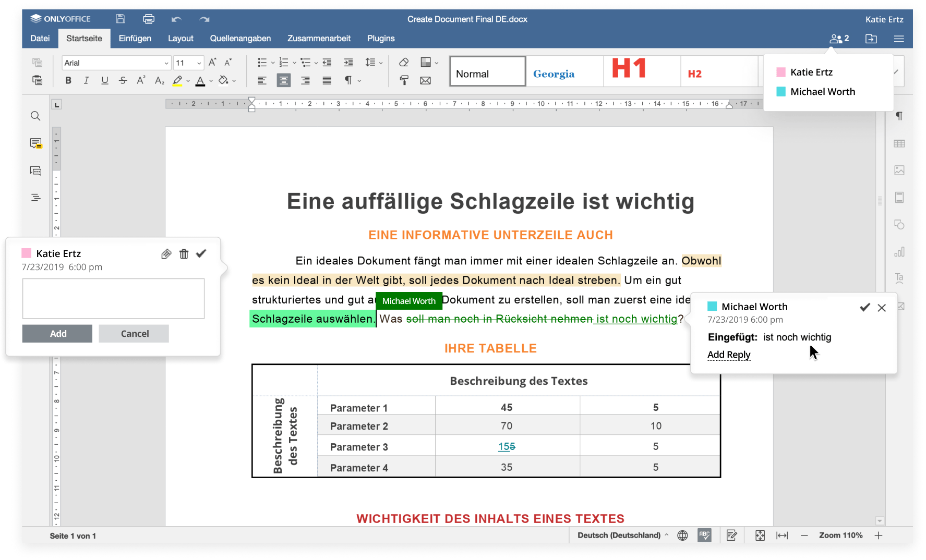The height and width of the screenshot is (560, 926).
Task: Open Header and footer settings in right sidebar
Action: click(899, 198)
